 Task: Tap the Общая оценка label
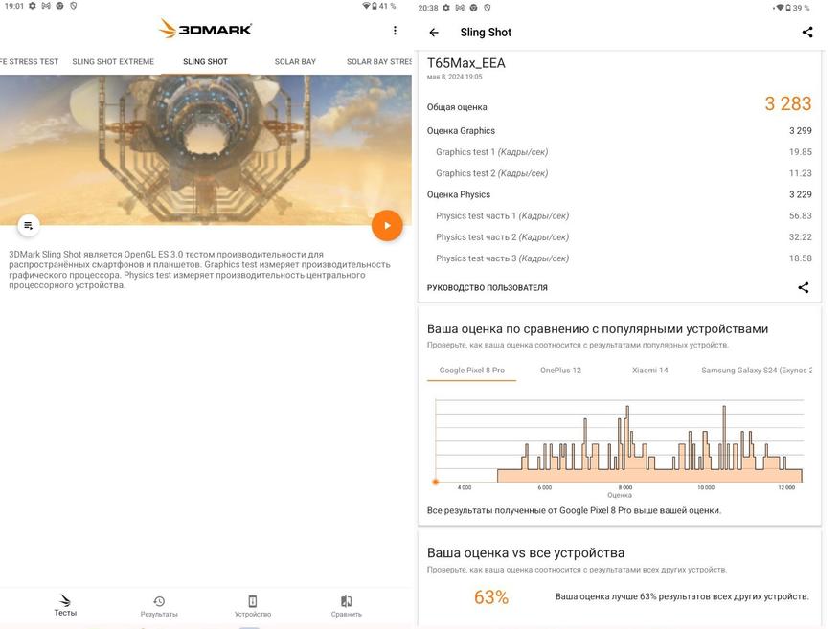[x=457, y=107]
